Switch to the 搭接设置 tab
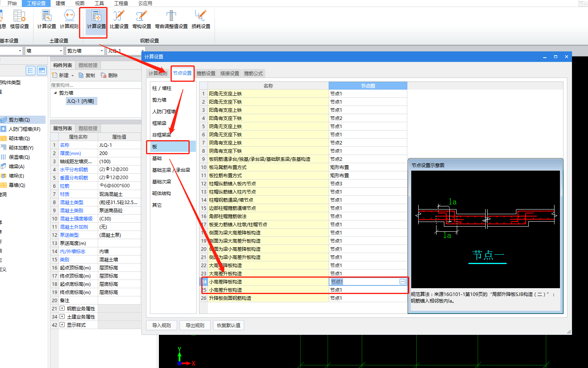 click(x=230, y=73)
